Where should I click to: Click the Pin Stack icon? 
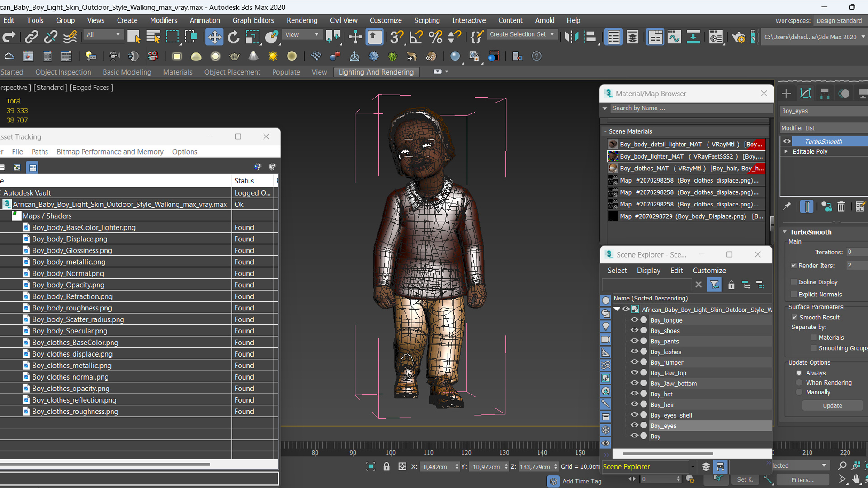[x=787, y=206]
